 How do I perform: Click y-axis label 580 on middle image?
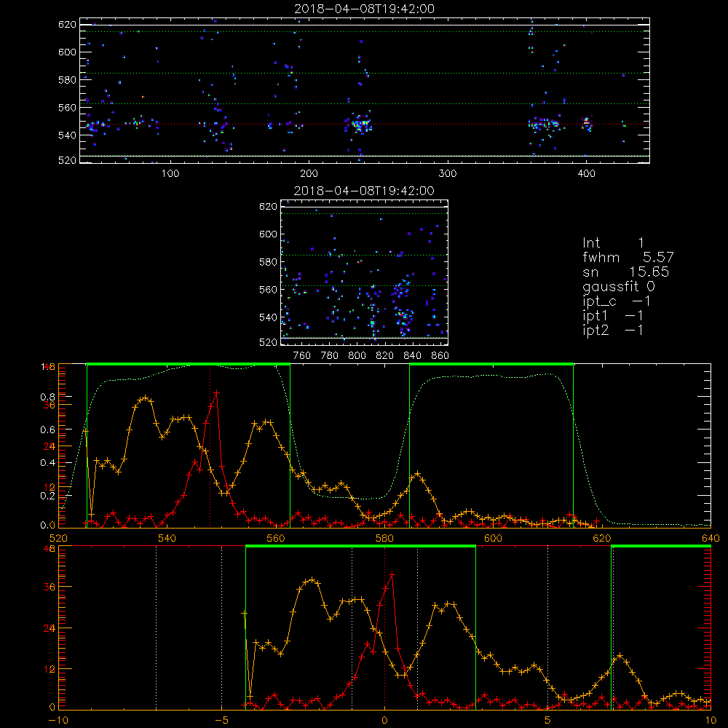coord(268,262)
